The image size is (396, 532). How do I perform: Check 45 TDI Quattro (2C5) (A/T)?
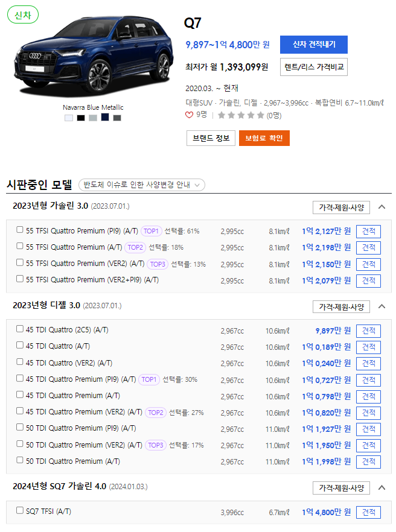click(x=20, y=329)
